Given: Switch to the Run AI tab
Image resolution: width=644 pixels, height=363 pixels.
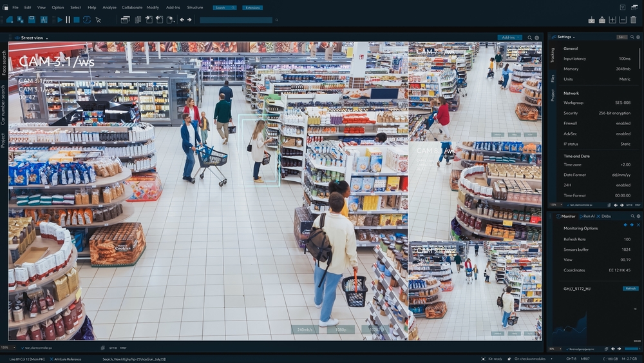Looking at the screenshot, I should [x=588, y=217].
